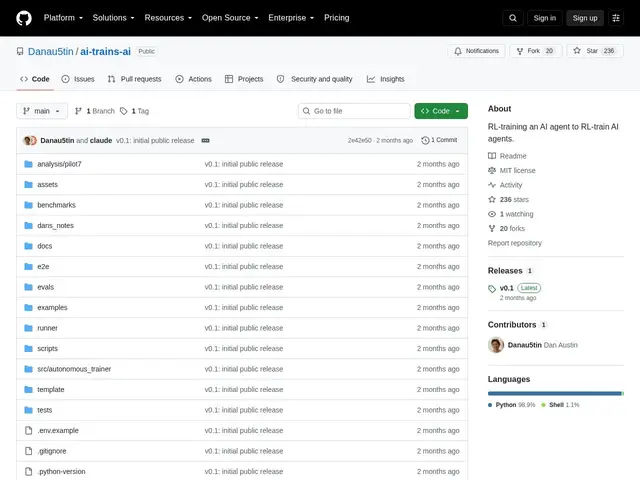Open the appearance settings sliders icon
Image resolution: width=640 pixels, height=480 pixels.
click(x=616, y=18)
